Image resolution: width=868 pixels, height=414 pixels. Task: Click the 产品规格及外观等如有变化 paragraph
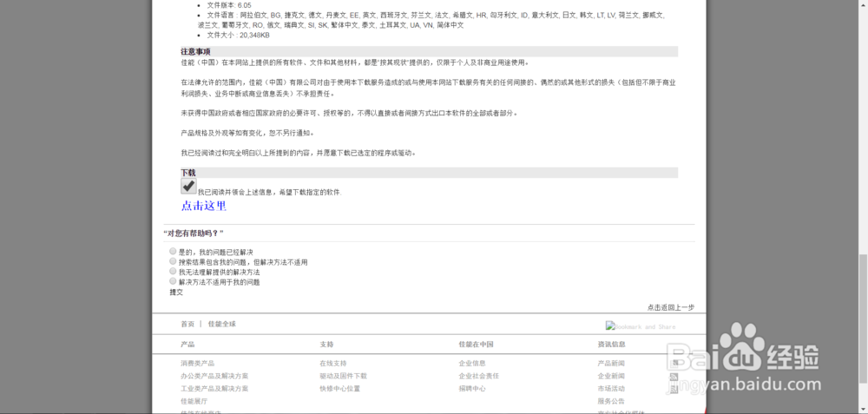tap(248, 134)
